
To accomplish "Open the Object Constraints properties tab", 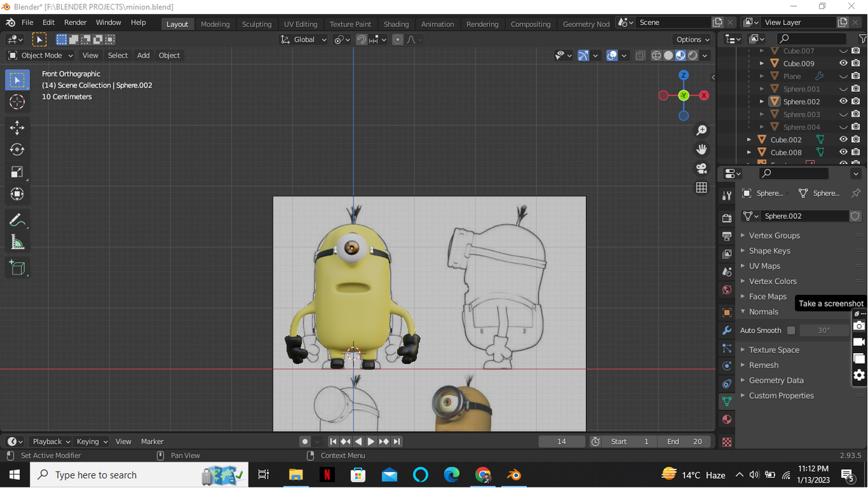I will point(727,384).
